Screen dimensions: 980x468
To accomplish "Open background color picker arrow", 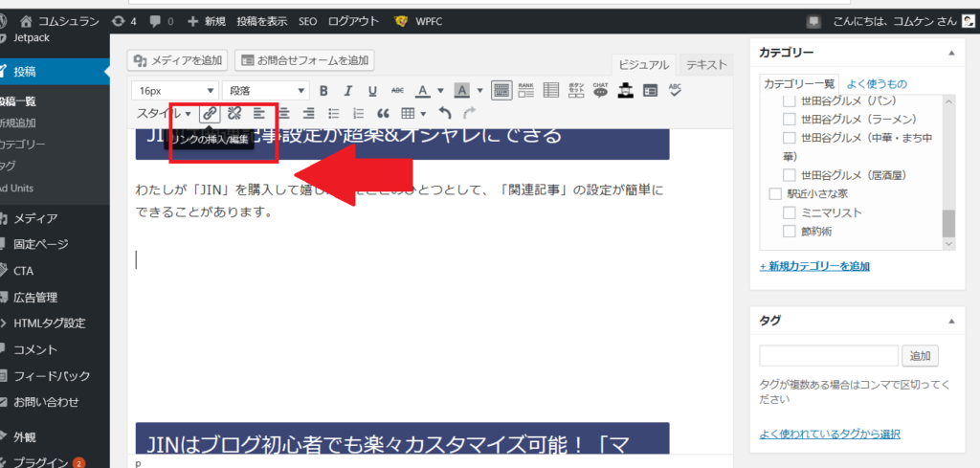I will [479, 91].
